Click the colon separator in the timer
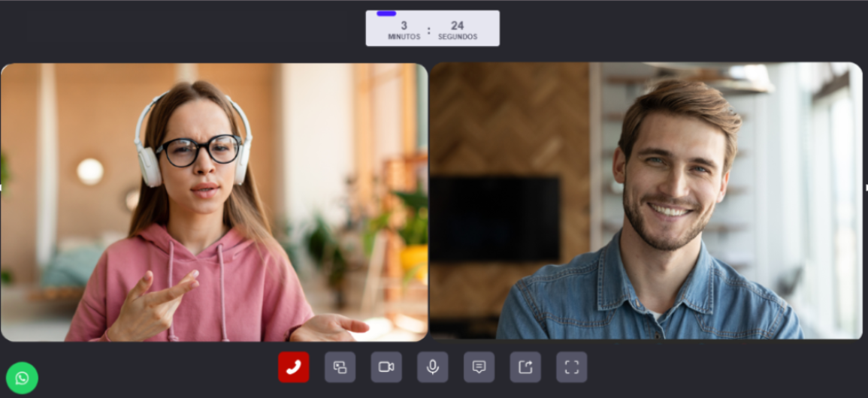This screenshot has width=868, height=398. pyautogui.click(x=428, y=31)
